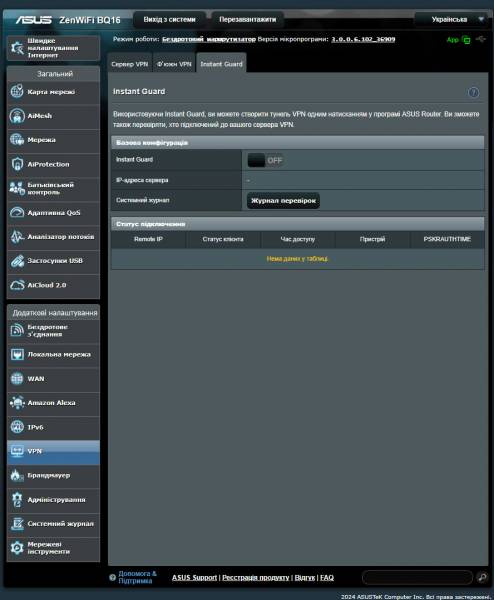494x600 pixels.
Task: Click the search magnifier icon
Action: [x=482, y=577]
